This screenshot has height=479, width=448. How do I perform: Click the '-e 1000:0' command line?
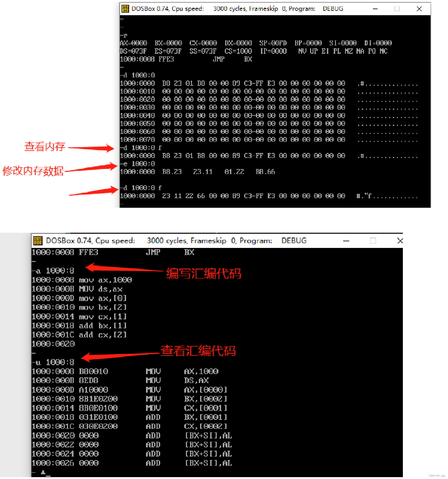pos(137,164)
